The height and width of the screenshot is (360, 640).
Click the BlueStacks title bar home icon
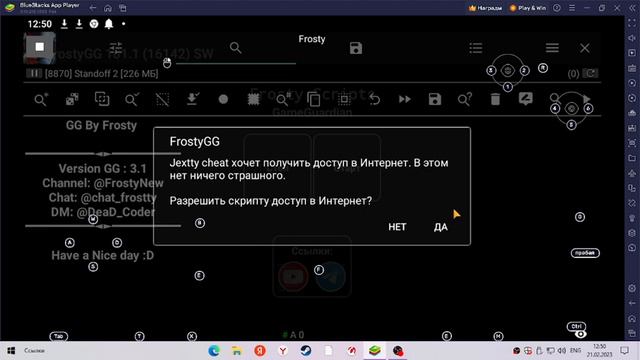pyautogui.click(x=108, y=8)
